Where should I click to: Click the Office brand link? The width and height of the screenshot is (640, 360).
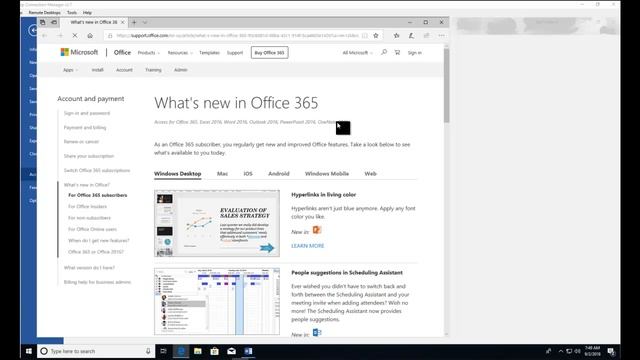tap(122, 52)
